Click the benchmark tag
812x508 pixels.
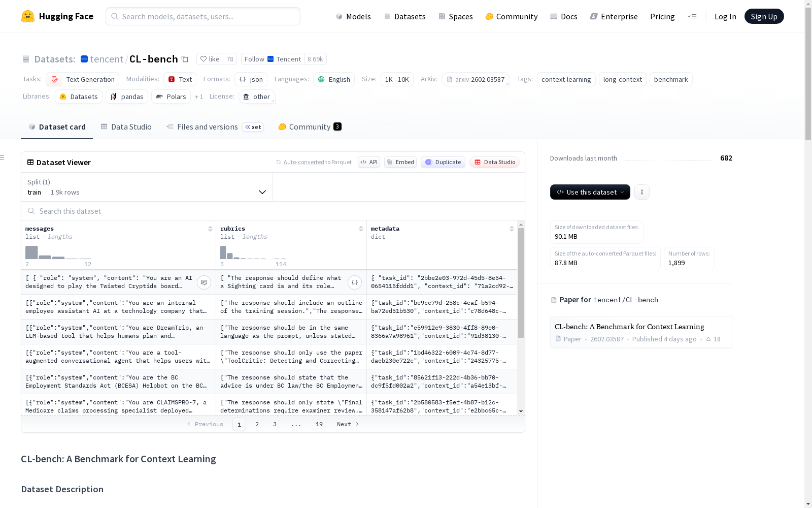pos(671,79)
